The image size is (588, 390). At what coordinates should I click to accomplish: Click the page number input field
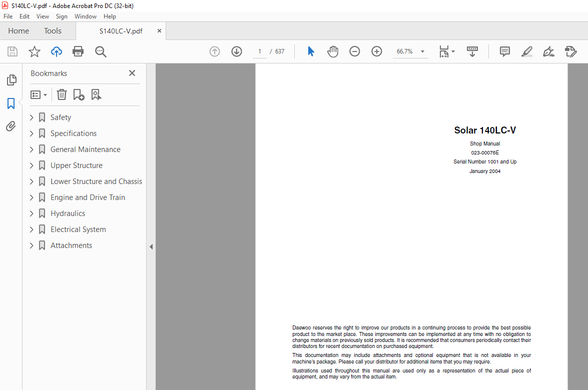260,51
